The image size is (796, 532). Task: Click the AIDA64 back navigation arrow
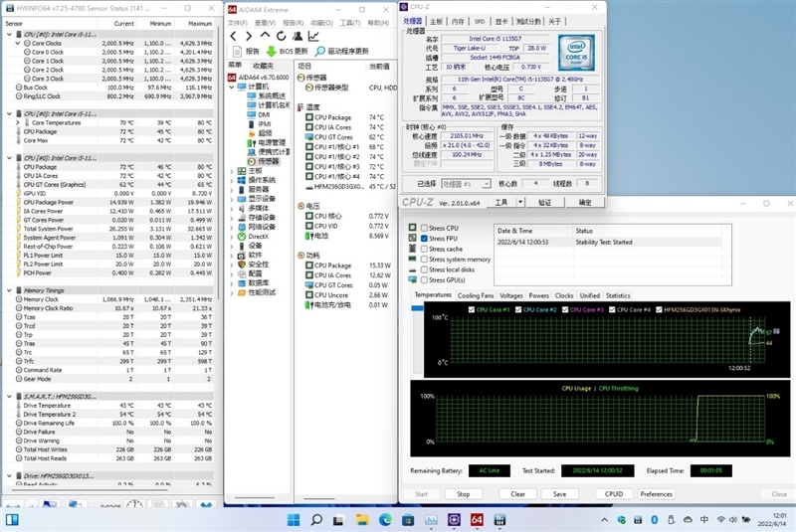pyautogui.click(x=234, y=36)
